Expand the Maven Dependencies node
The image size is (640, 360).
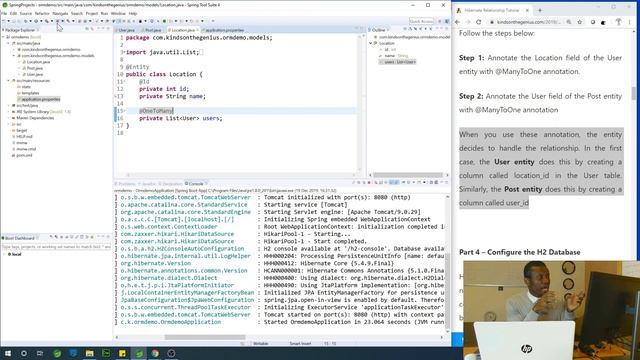click(x=9, y=118)
